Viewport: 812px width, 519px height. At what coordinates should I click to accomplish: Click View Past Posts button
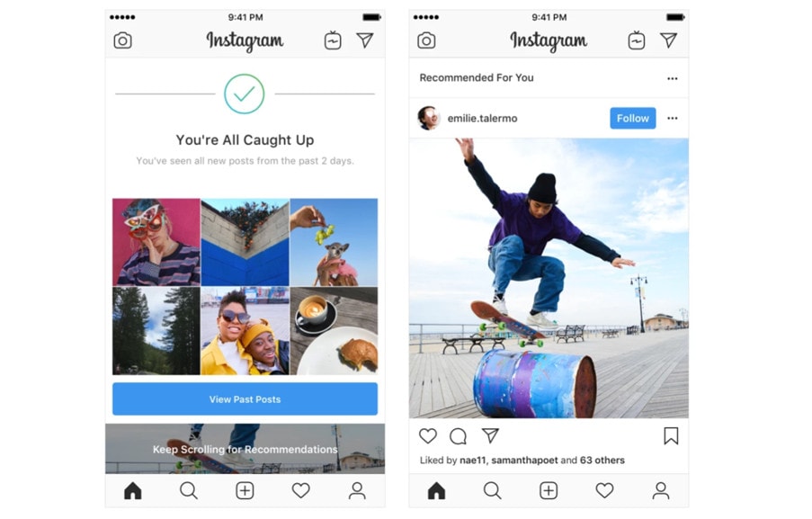click(245, 398)
